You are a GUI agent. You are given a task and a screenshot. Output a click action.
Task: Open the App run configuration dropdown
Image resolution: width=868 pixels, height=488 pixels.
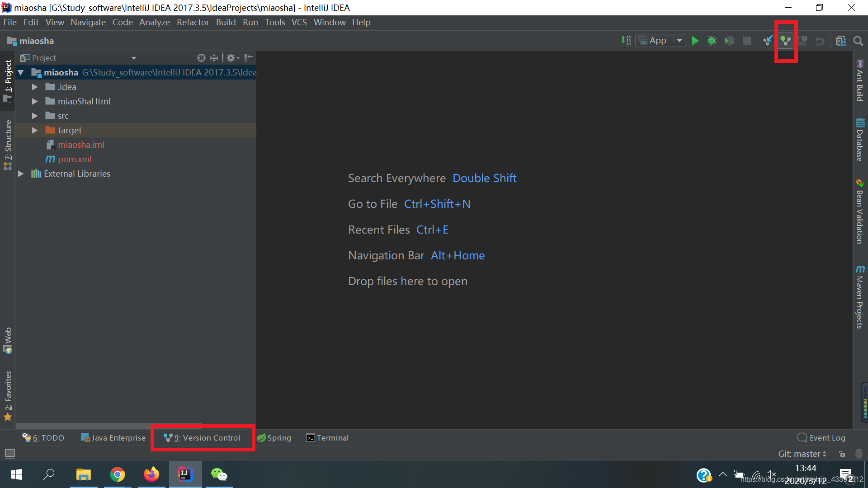tap(660, 41)
